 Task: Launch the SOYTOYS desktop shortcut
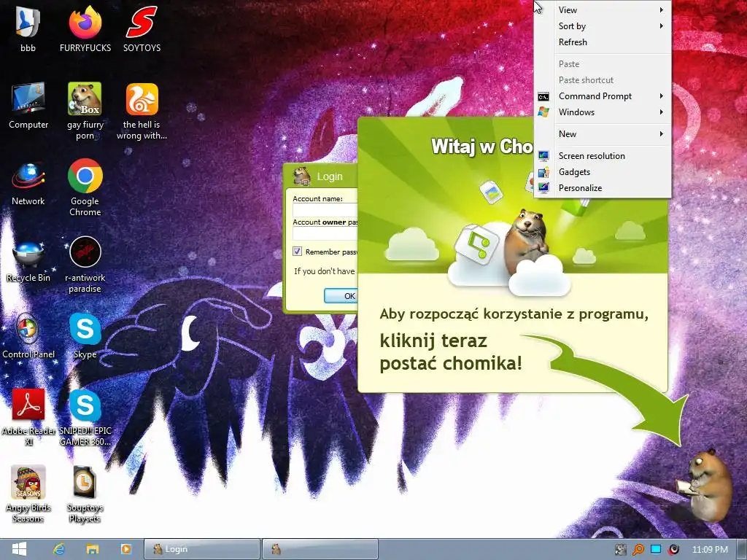click(x=142, y=28)
